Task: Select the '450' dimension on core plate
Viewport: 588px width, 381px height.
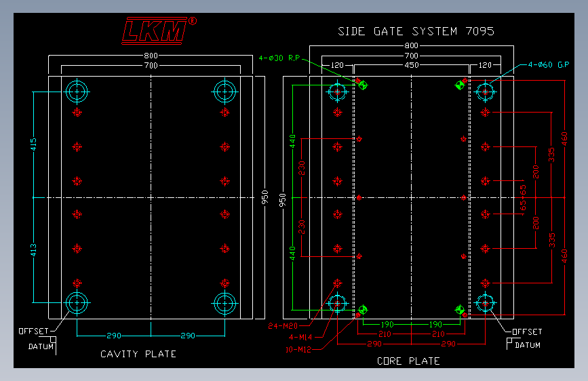Action: coord(412,65)
